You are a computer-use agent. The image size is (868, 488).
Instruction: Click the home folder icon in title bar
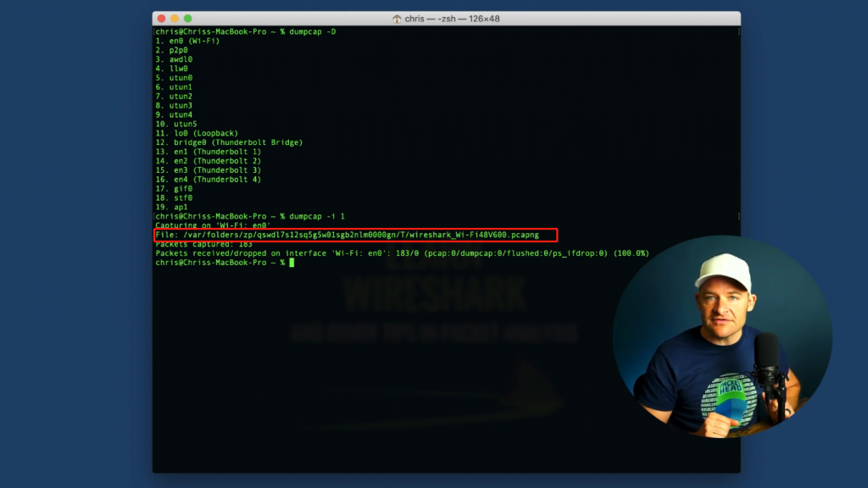pos(397,19)
